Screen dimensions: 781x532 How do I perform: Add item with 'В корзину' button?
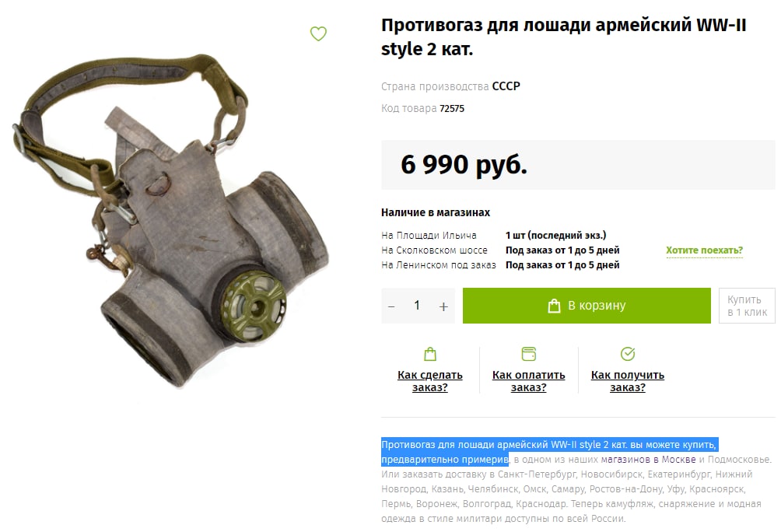pos(587,306)
